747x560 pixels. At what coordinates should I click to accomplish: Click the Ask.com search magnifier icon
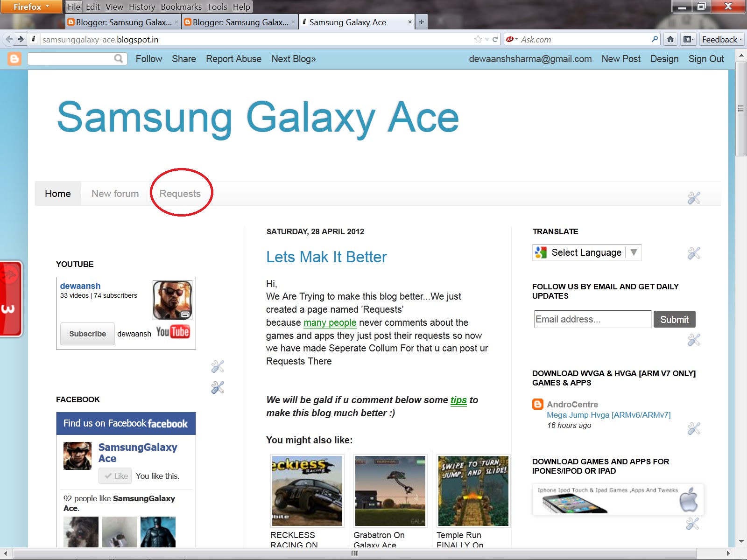(655, 39)
